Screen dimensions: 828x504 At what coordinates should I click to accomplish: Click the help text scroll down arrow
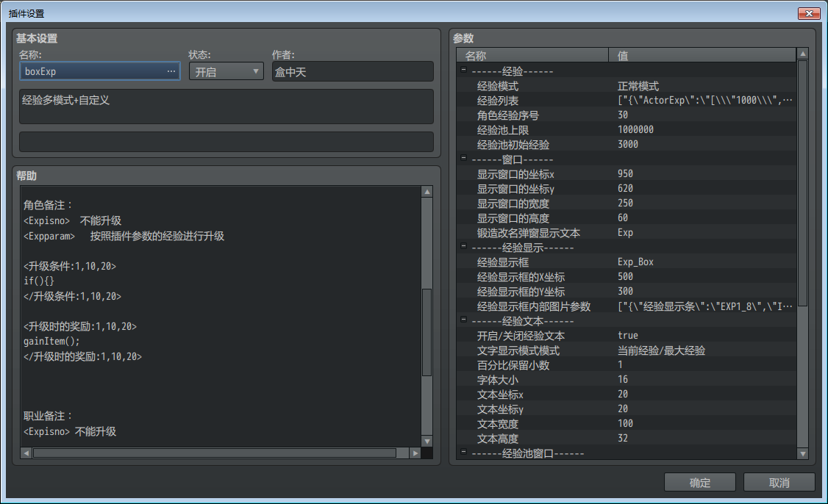coord(427,442)
